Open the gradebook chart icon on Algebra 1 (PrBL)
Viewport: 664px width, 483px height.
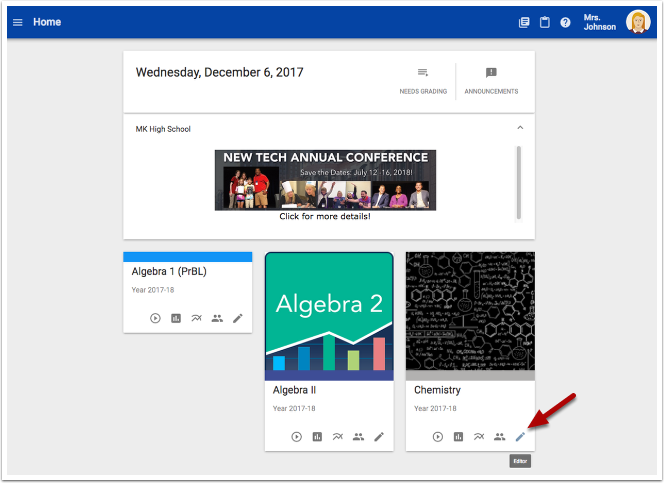point(176,318)
